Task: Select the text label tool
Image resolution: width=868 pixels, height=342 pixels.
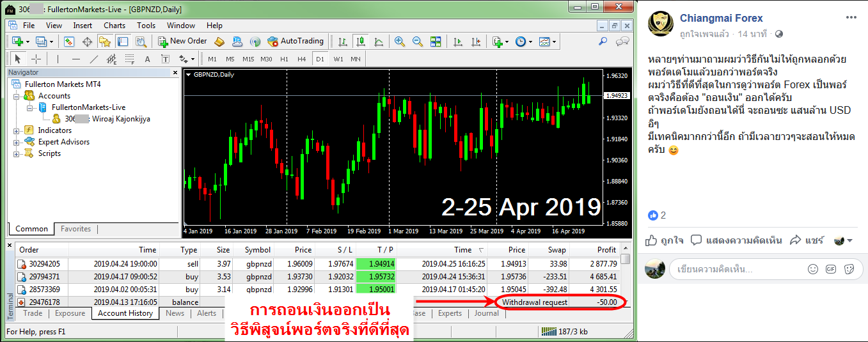Action: (x=165, y=59)
